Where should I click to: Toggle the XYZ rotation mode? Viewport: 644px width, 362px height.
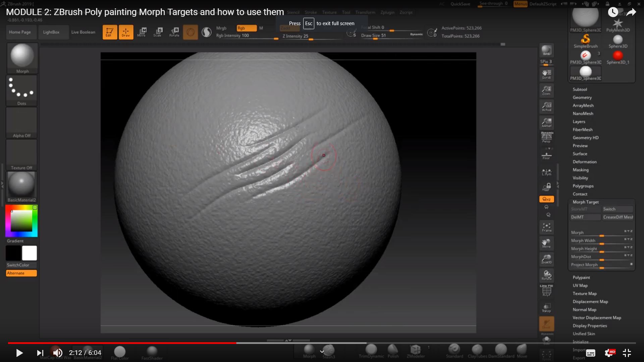tap(546, 199)
